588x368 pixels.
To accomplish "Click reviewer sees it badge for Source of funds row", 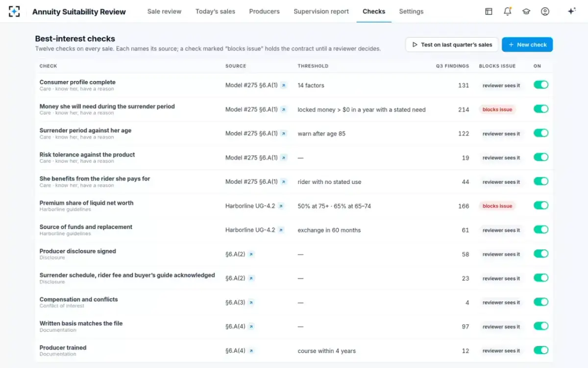I will [501, 230].
